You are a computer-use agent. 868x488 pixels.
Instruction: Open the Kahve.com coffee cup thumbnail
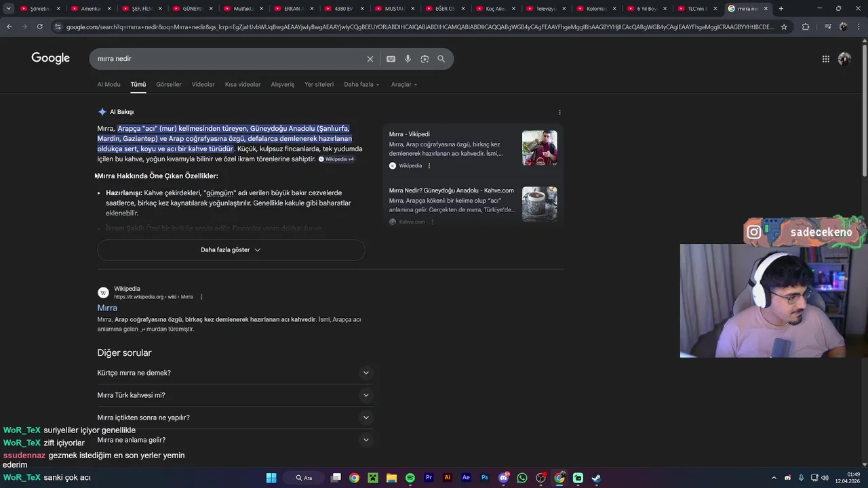click(540, 204)
